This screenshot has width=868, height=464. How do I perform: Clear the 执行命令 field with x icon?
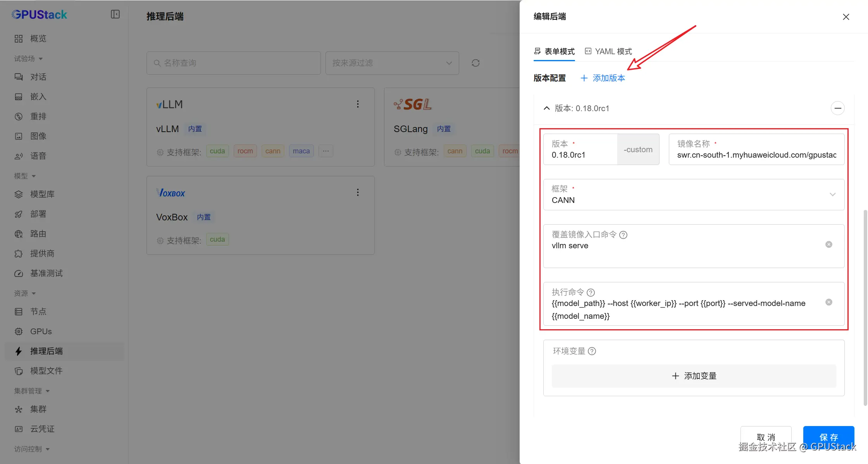point(828,302)
